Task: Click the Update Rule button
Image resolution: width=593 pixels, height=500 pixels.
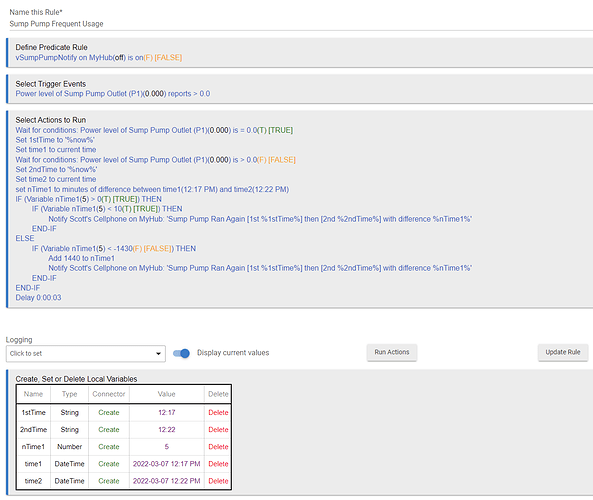Action: tap(563, 352)
